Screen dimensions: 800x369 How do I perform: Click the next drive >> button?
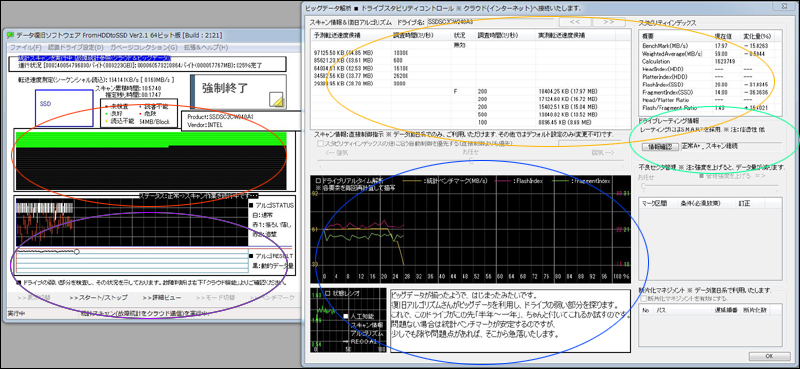coord(608,22)
